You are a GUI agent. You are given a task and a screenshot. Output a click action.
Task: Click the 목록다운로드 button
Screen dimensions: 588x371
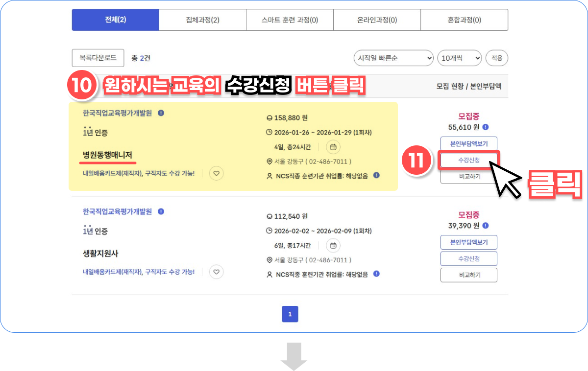point(98,58)
